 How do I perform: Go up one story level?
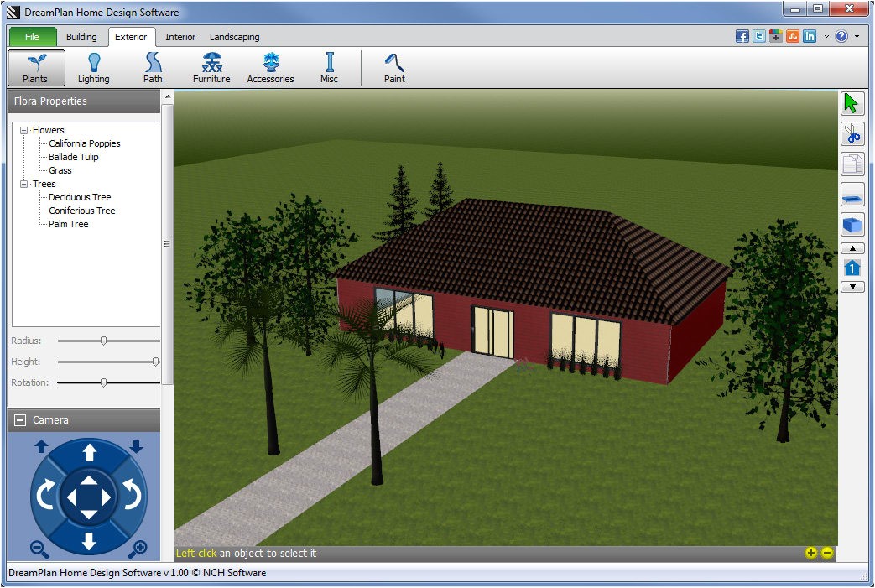pyautogui.click(x=852, y=248)
